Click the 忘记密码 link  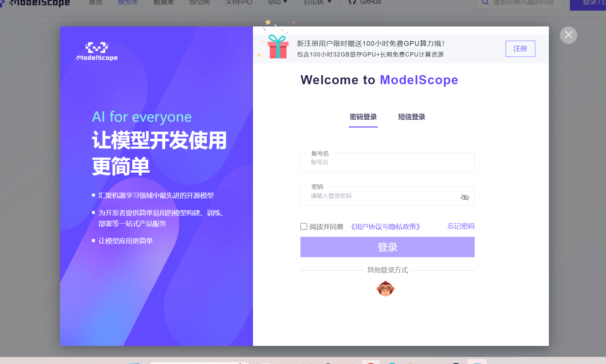(x=461, y=226)
